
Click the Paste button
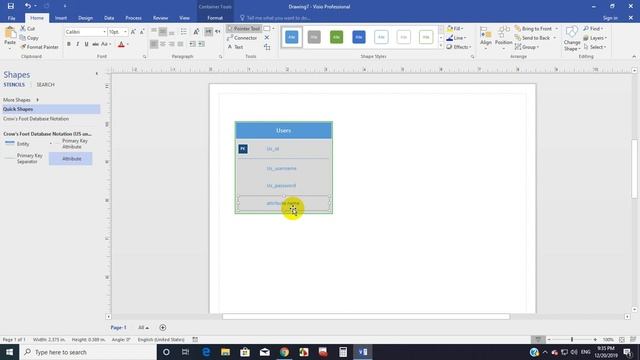coord(10,37)
